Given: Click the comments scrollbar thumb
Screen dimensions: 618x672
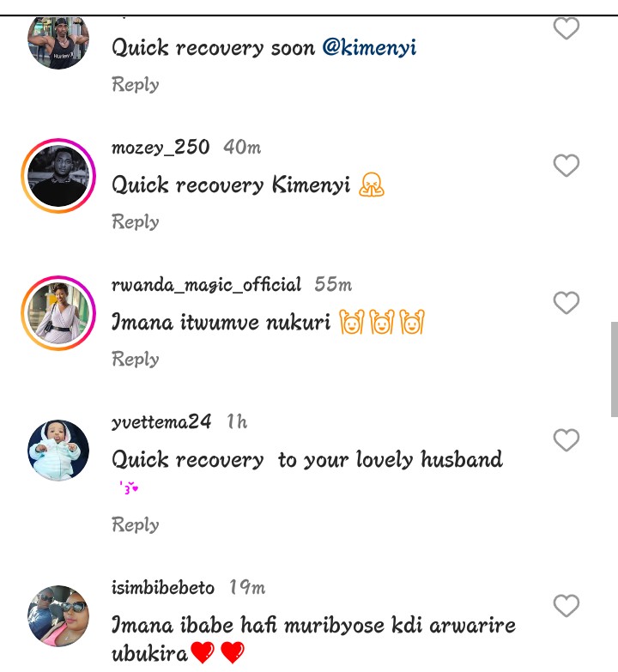Looking at the screenshot, I should (x=615, y=369).
